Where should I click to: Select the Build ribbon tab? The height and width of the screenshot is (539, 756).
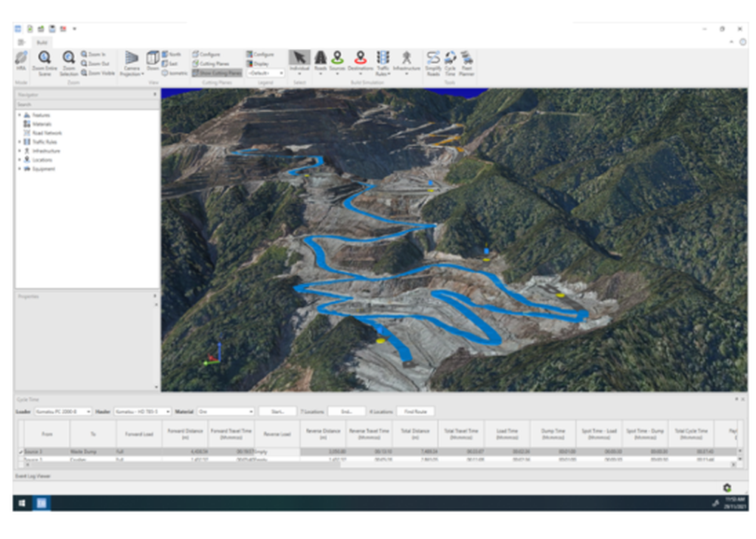pyautogui.click(x=42, y=42)
